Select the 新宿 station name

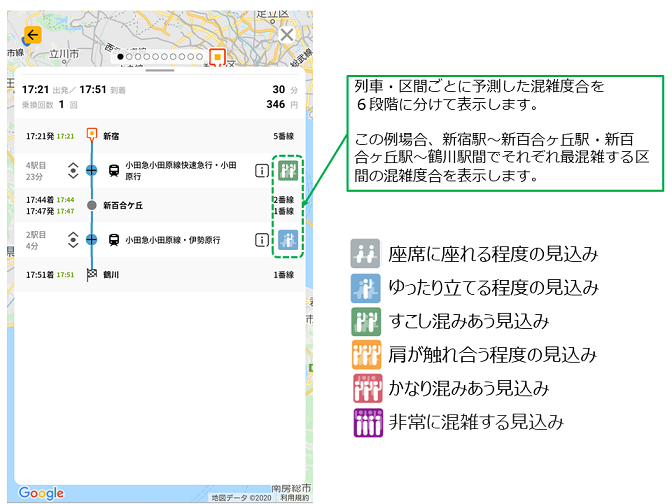pos(111,136)
